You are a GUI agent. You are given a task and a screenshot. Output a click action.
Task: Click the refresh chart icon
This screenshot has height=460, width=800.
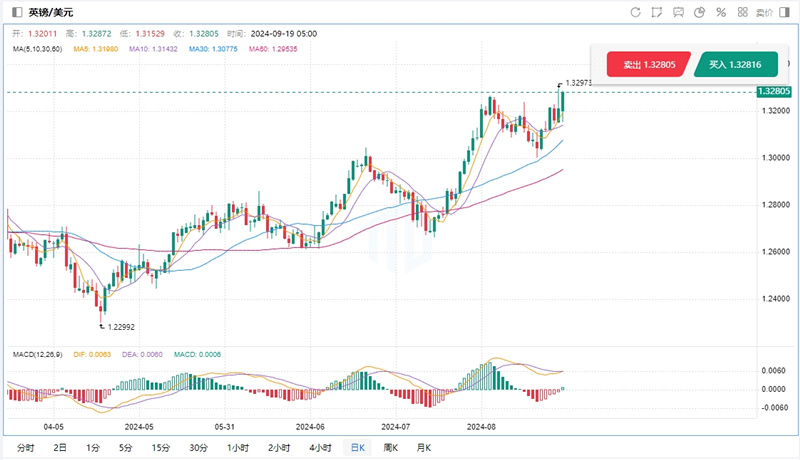(x=635, y=13)
